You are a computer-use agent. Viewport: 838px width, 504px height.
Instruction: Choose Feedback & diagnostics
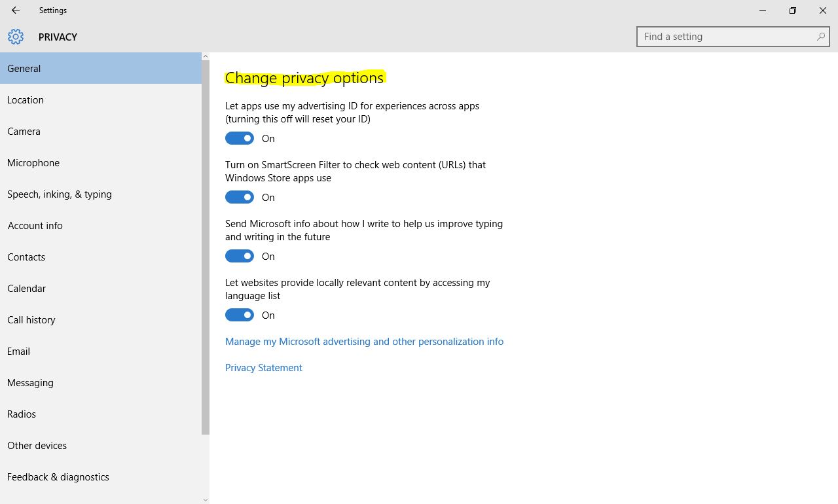click(x=58, y=477)
